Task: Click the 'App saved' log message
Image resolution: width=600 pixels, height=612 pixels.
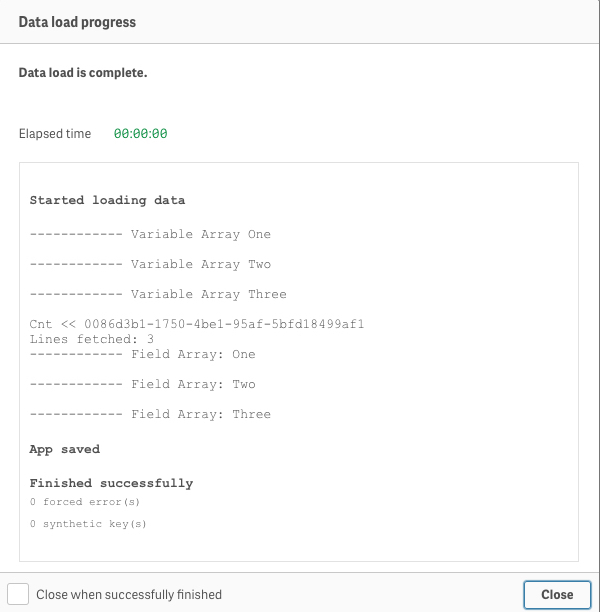Action: [65, 449]
